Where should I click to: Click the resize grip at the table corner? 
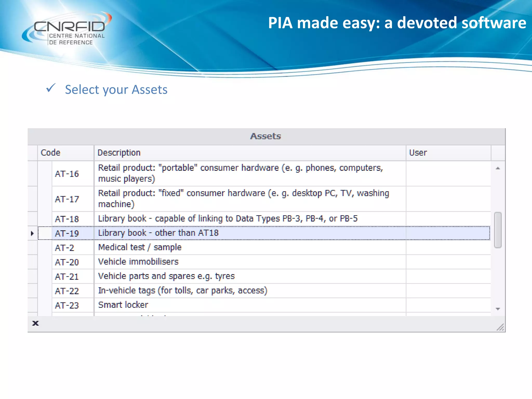coord(500,327)
